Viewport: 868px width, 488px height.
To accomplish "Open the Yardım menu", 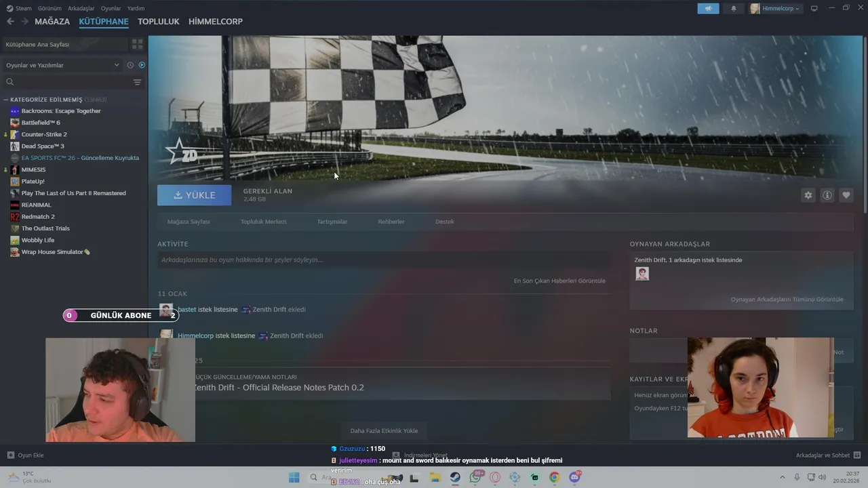I will (136, 8).
